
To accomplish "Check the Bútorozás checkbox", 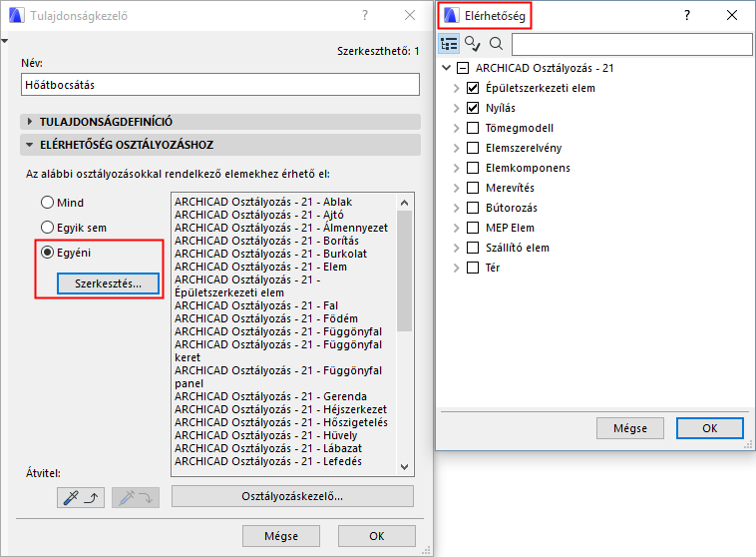I will [473, 208].
